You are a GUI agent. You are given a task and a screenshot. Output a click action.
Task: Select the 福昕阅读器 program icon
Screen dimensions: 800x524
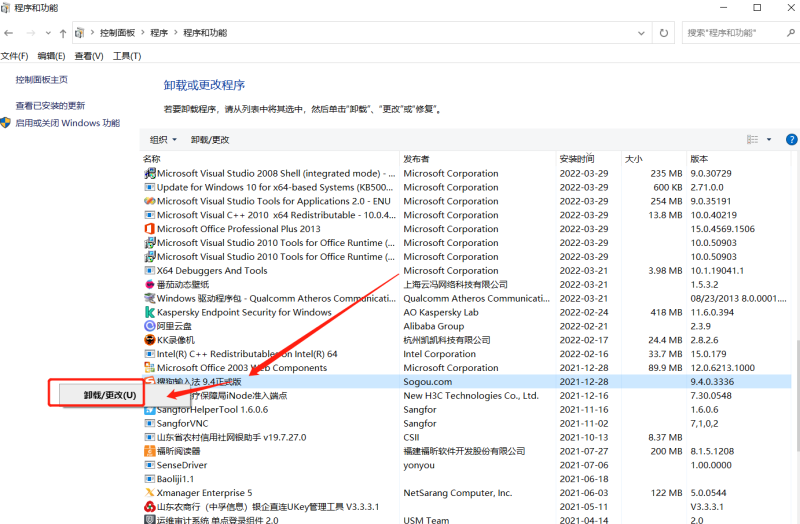click(x=149, y=451)
